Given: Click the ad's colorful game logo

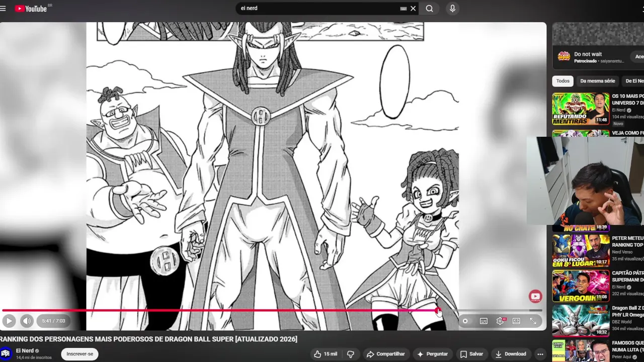Looking at the screenshot, I should (564, 56).
